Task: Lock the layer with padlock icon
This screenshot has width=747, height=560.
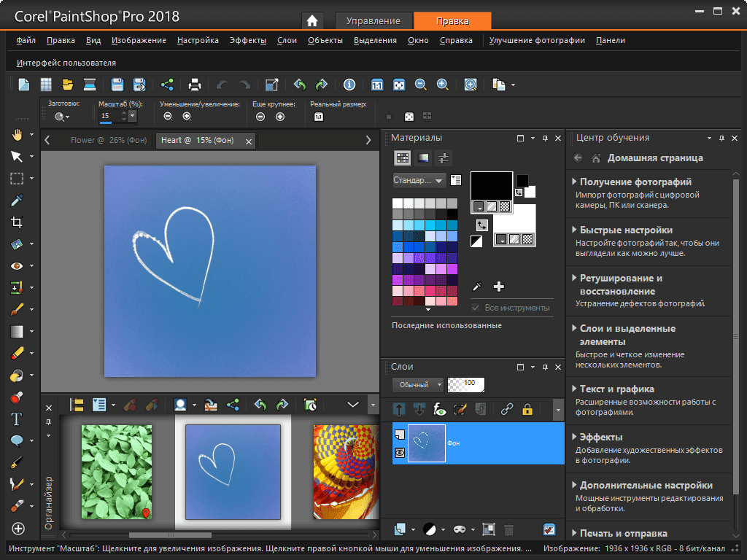Action: (x=527, y=410)
